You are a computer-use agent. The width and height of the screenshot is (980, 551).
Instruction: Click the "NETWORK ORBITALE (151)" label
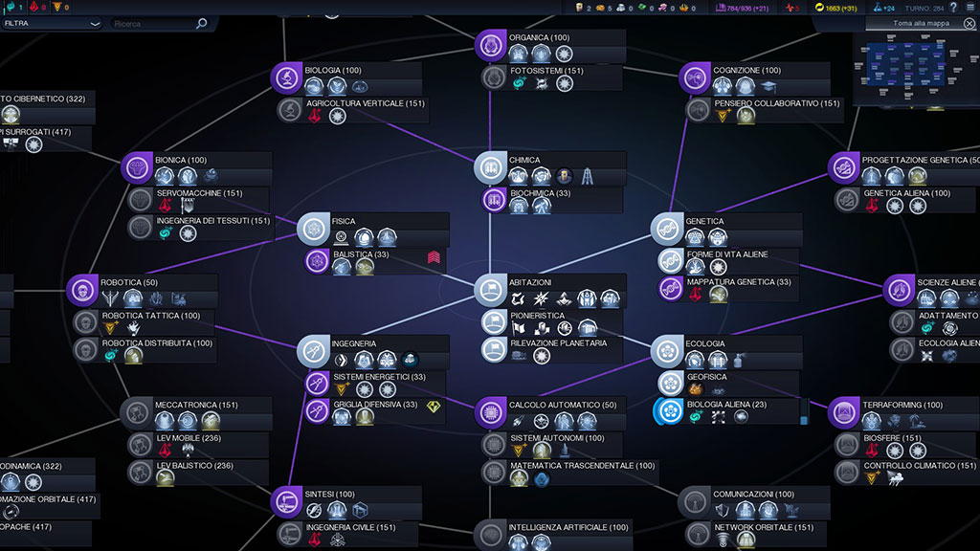point(764,527)
